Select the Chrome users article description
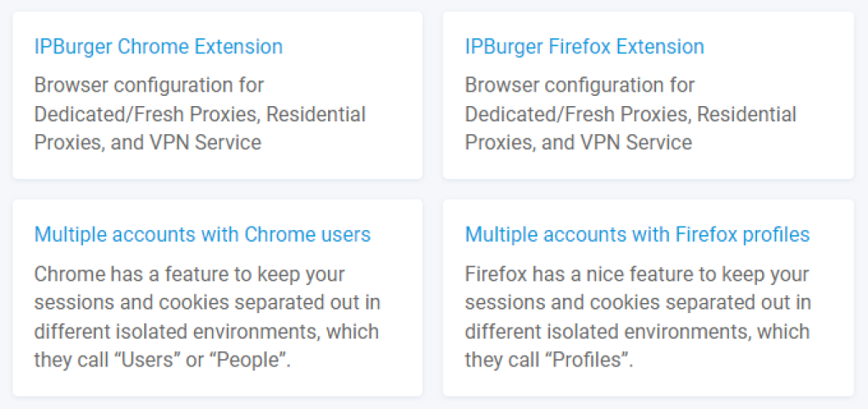 click(207, 317)
